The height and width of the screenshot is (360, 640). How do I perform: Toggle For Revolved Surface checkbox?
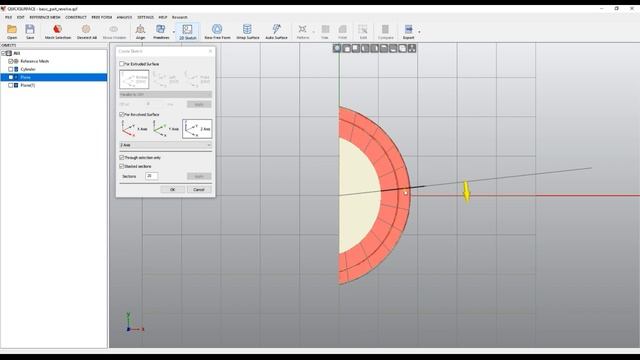coord(122,114)
